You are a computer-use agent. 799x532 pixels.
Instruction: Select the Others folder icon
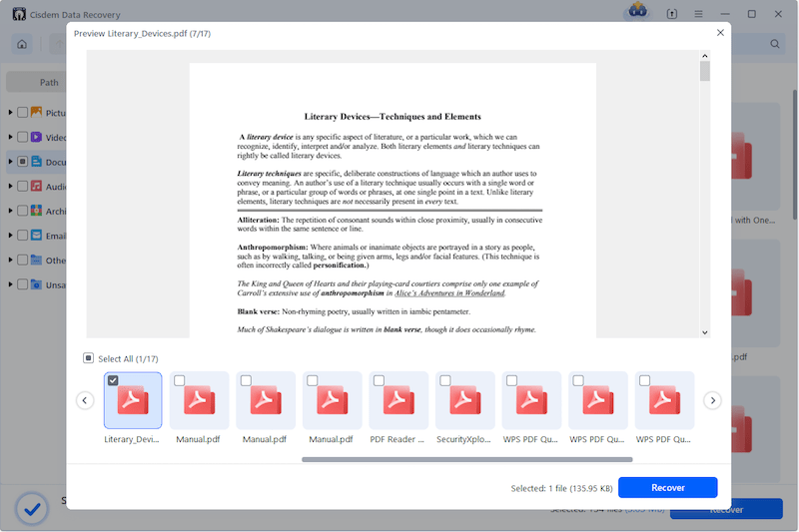(x=36, y=260)
